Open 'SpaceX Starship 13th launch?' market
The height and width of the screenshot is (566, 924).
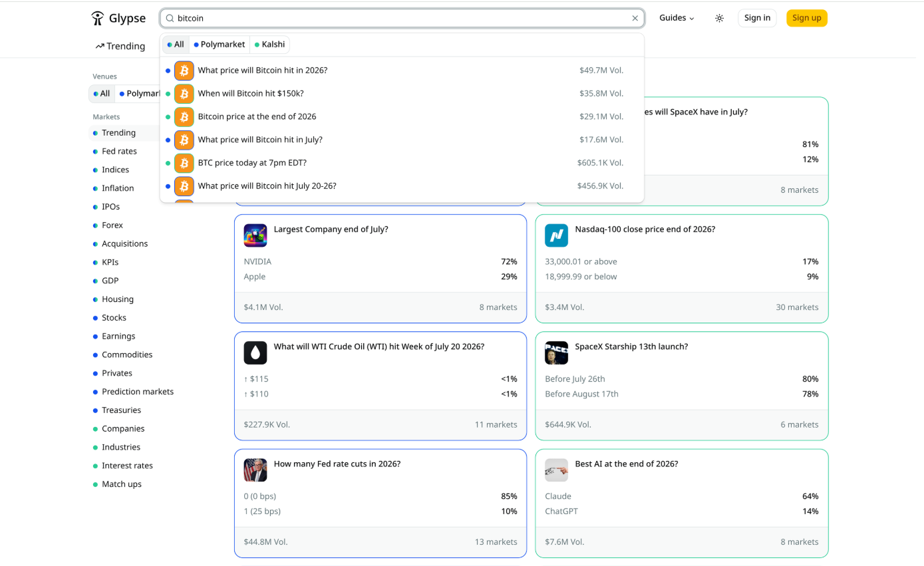(631, 347)
